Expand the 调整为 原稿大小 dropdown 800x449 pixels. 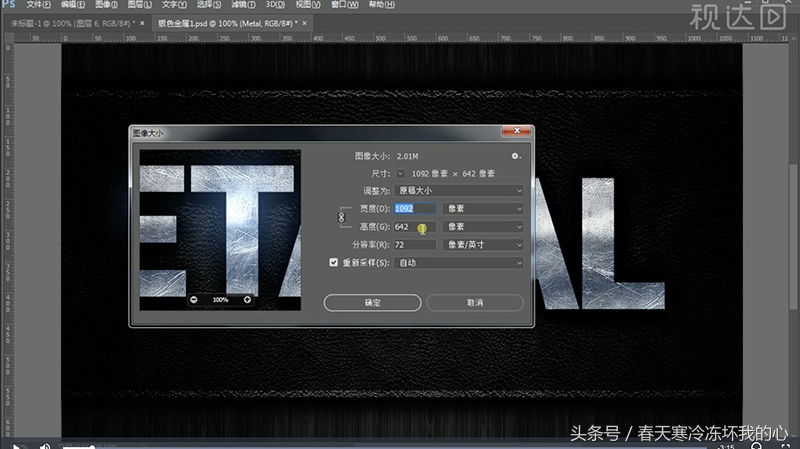[x=459, y=190]
